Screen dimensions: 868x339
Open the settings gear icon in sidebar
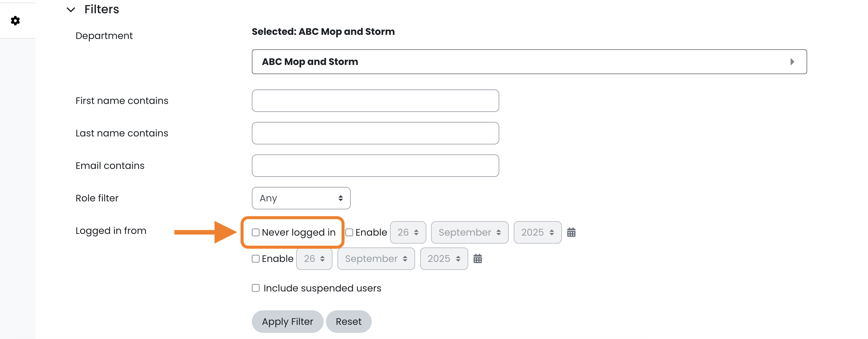[15, 21]
